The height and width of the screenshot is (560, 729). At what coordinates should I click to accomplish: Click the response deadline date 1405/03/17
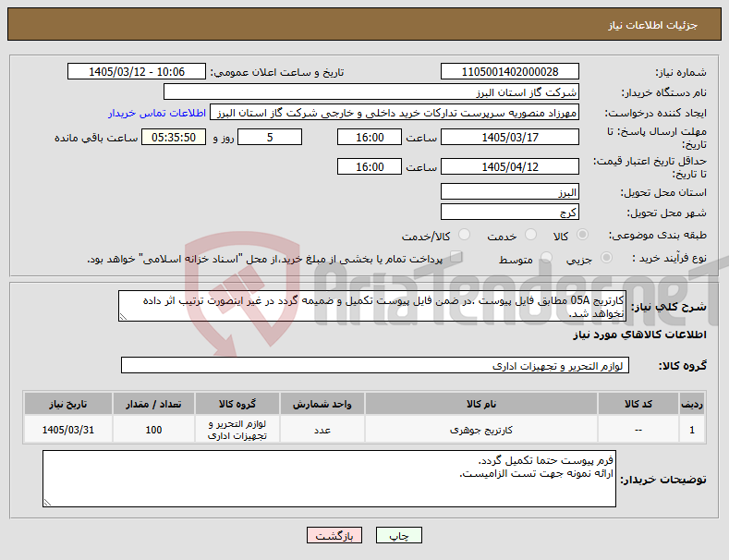click(x=509, y=137)
